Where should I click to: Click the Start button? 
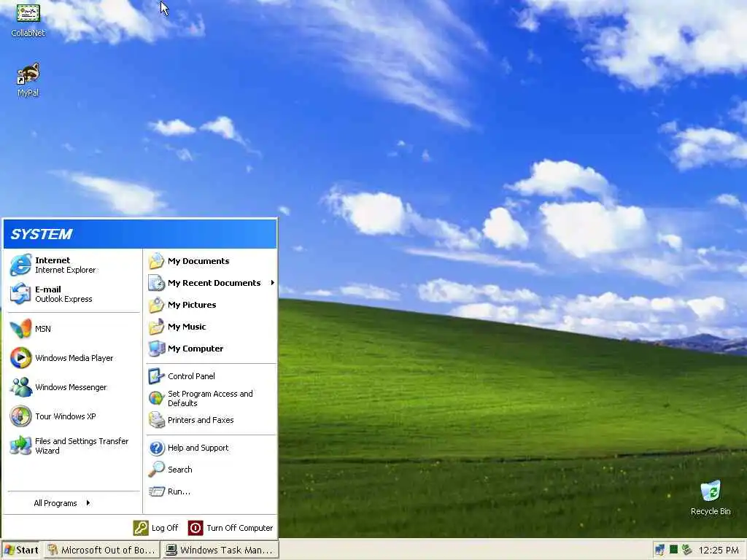coord(21,550)
